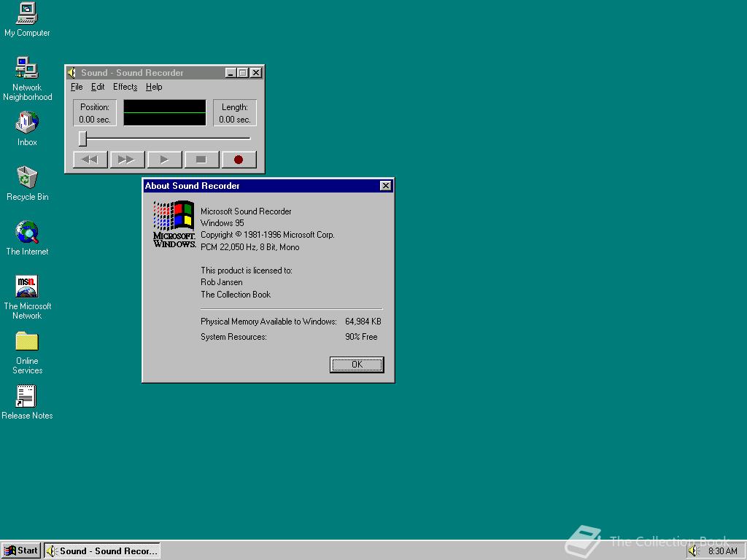Seek to end with fast-forward button

coord(127,160)
